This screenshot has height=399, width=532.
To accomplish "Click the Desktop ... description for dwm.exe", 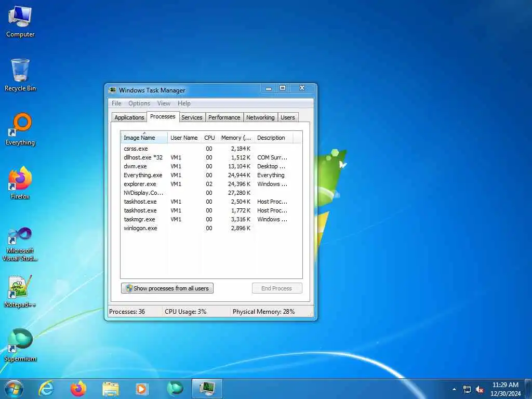I will pyautogui.click(x=271, y=166).
